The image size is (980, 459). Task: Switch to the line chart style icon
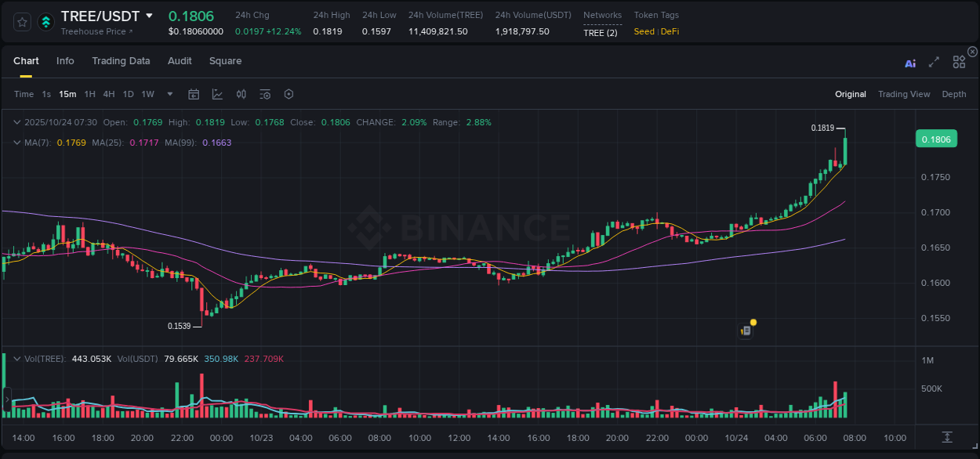pos(217,93)
